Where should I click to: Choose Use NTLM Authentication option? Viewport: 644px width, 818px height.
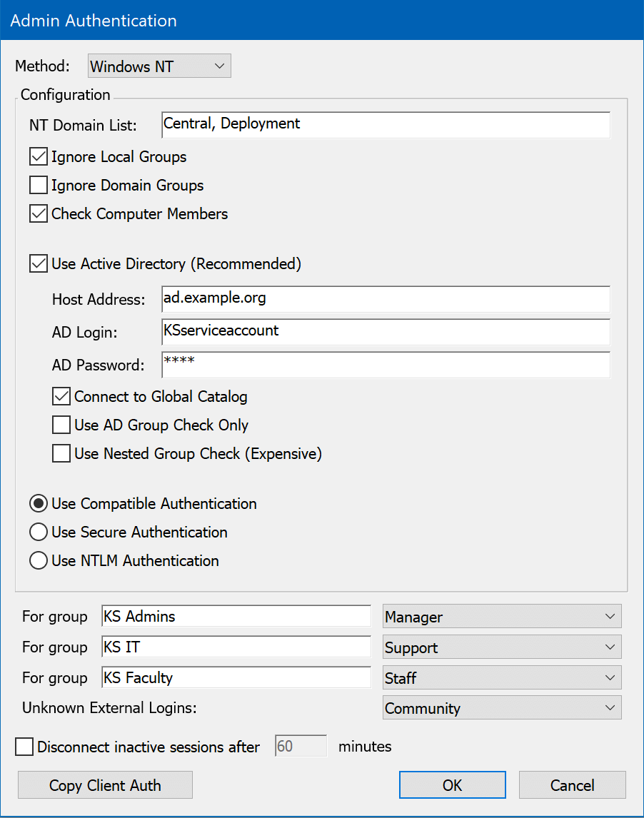[x=39, y=561]
